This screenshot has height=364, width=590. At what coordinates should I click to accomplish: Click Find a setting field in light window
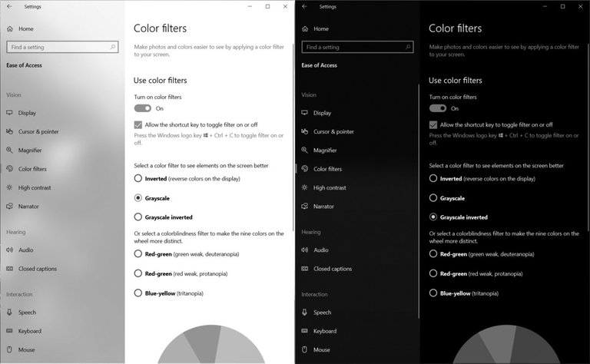click(62, 47)
